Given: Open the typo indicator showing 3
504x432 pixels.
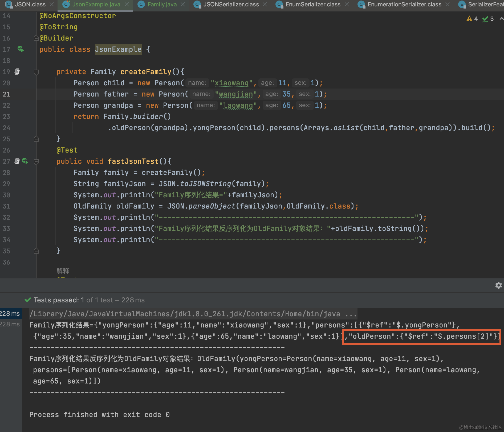Looking at the screenshot, I should click(488, 19).
